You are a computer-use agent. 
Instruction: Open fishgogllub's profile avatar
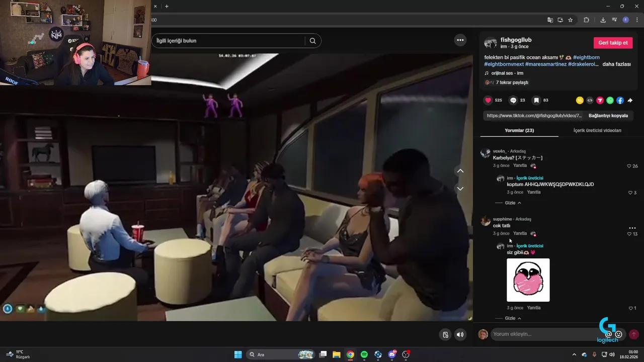pos(490,42)
